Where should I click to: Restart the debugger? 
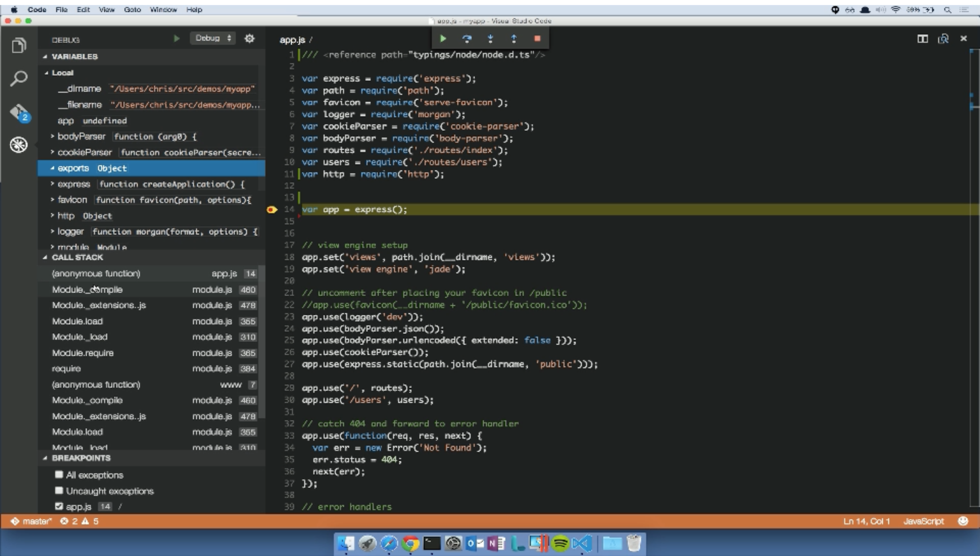point(467,38)
